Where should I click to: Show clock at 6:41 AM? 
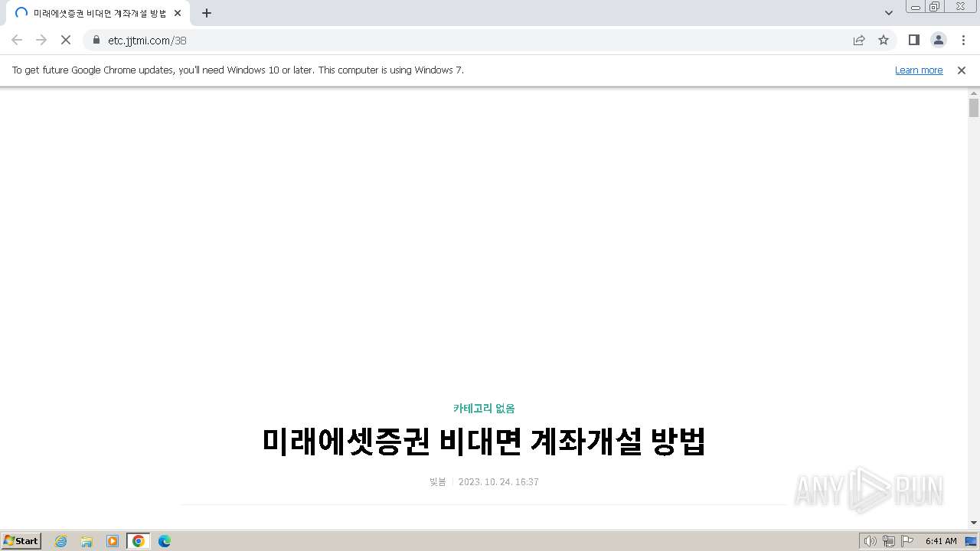(x=941, y=541)
